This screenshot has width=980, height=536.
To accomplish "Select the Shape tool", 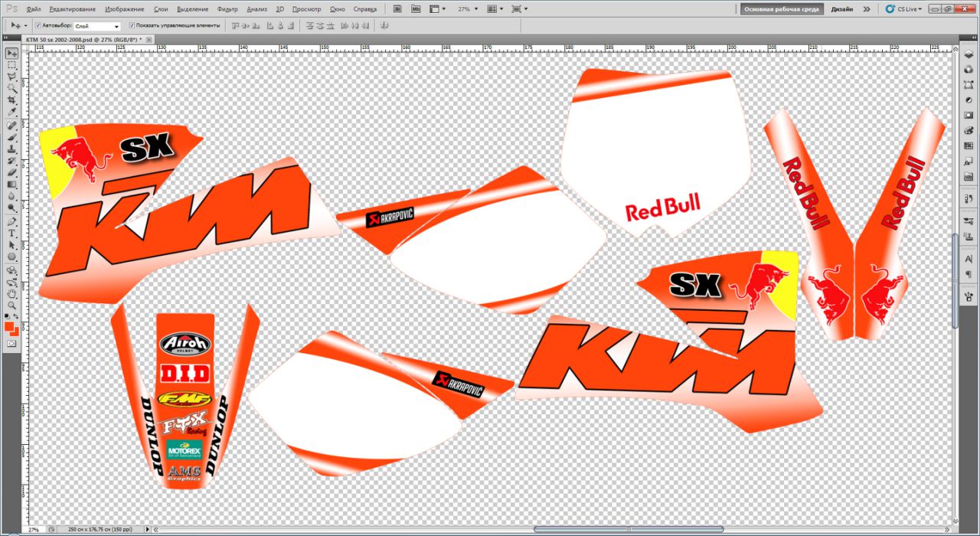I will (x=11, y=257).
